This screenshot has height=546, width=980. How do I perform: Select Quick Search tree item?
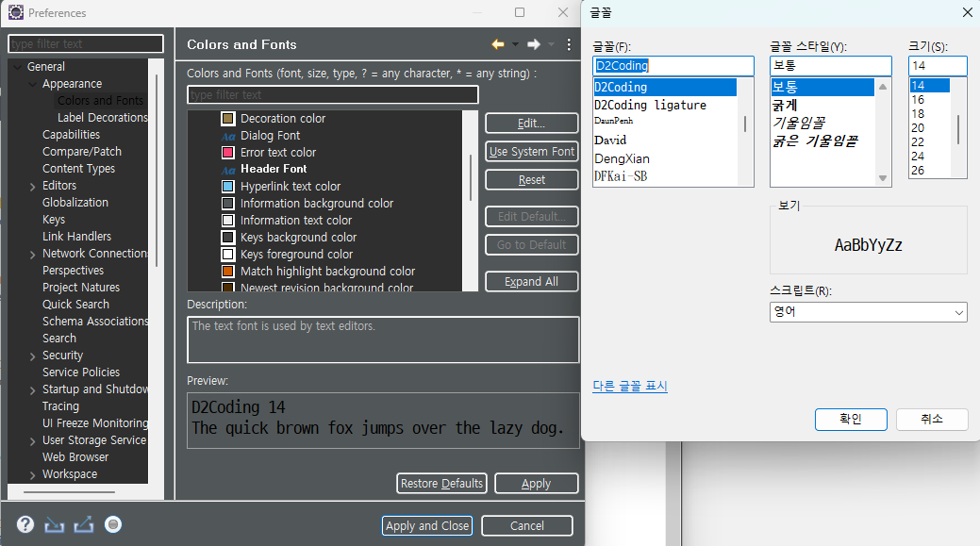75,305
